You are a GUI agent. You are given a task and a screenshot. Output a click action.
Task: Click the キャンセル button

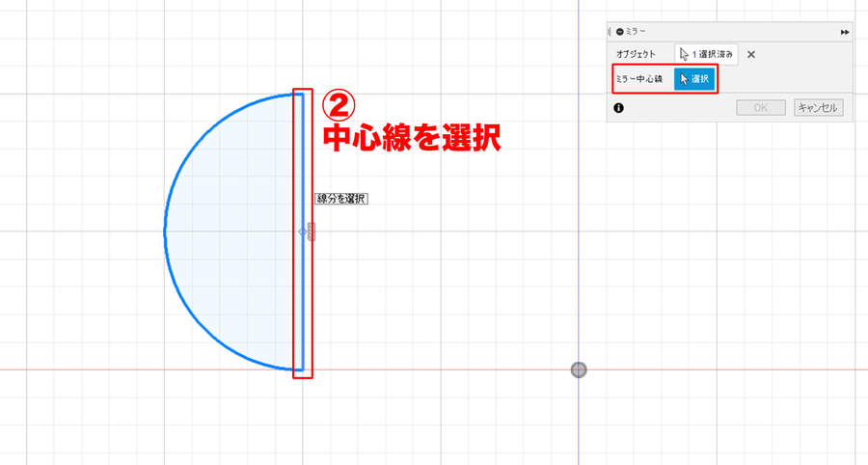pyautogui.click(x=818, y=107)
